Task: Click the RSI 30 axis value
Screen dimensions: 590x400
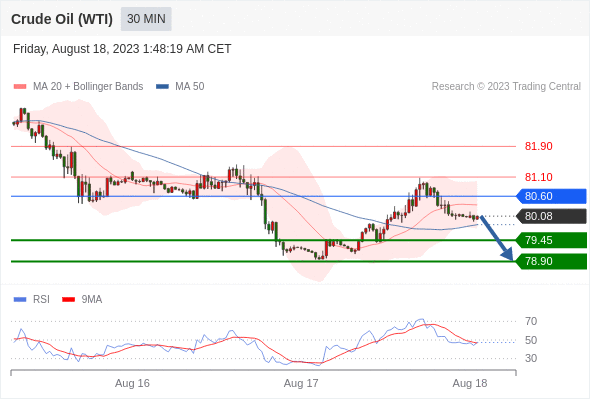Action: [x=531, y=358]
